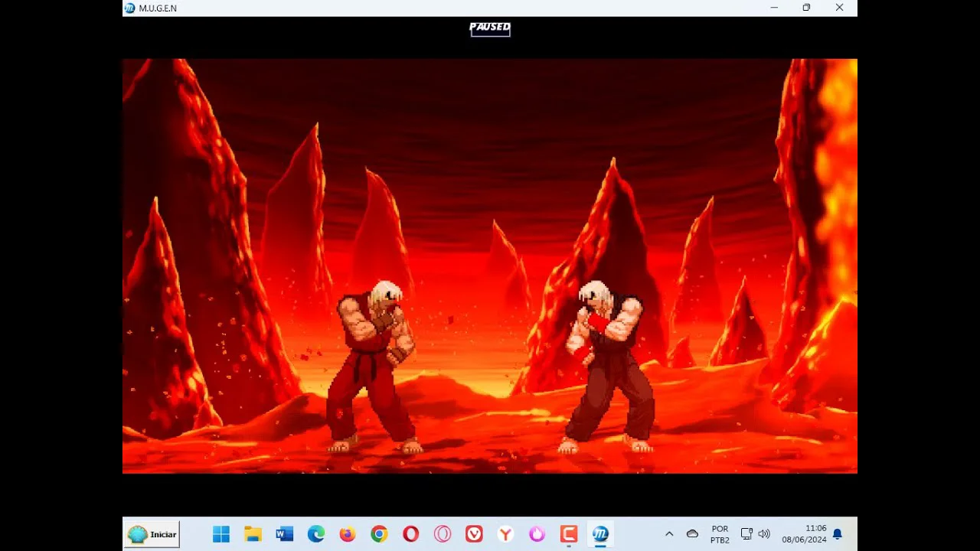
Task: Open Firefox browser from the taskbar
Action: 348,534
